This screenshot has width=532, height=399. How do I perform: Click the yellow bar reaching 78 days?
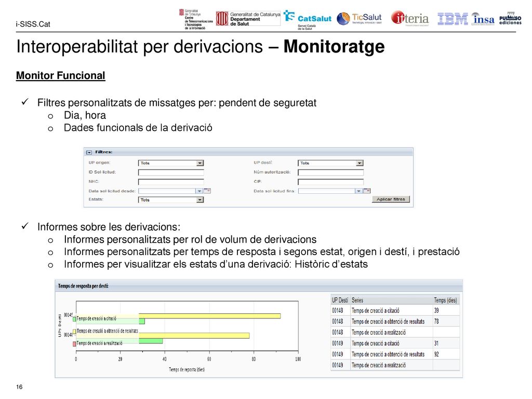[x=194, y=336]
